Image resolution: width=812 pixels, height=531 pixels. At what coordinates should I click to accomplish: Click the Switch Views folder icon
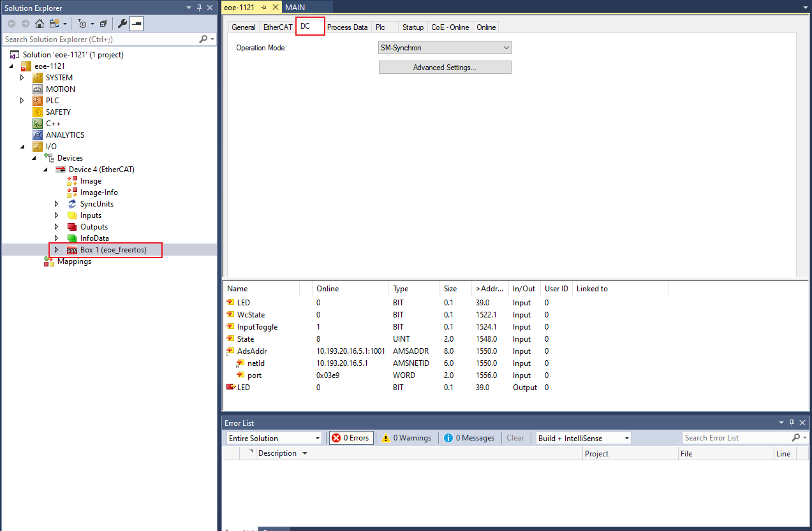pyautogui.click(x=54, y=24)
